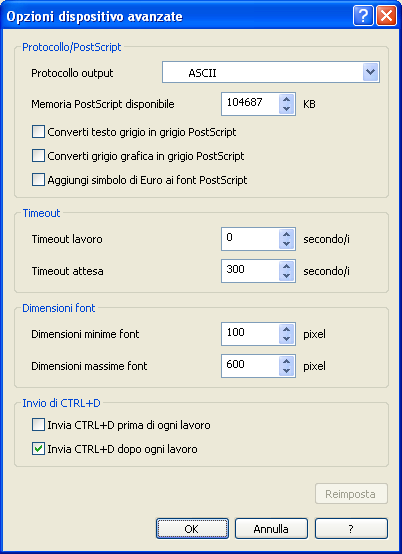Check Converti grigio grafica in grigio PostScript
Viewport: 402px width, 554px height.
pyautogui.click(x=38, y=156)
